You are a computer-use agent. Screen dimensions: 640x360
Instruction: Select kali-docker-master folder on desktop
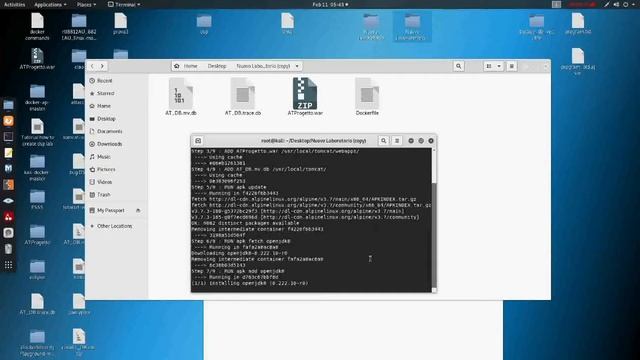(x=37, y=167)
